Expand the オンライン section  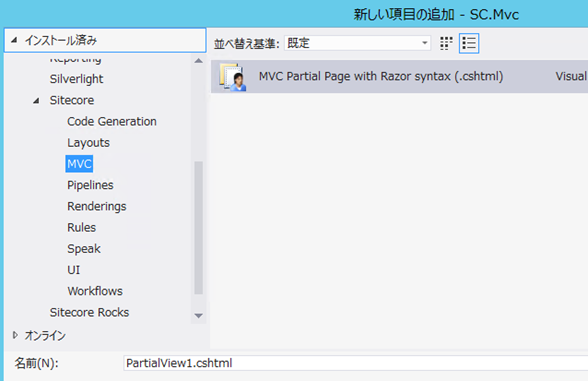point(15,335)
